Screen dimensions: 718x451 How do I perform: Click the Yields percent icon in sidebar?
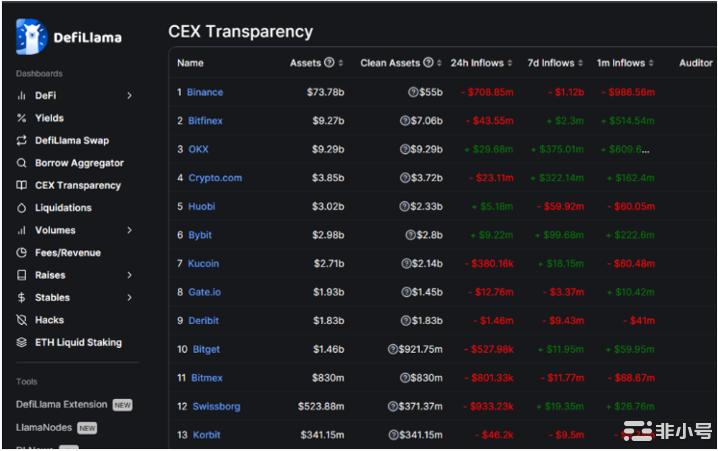pos(22,118)
